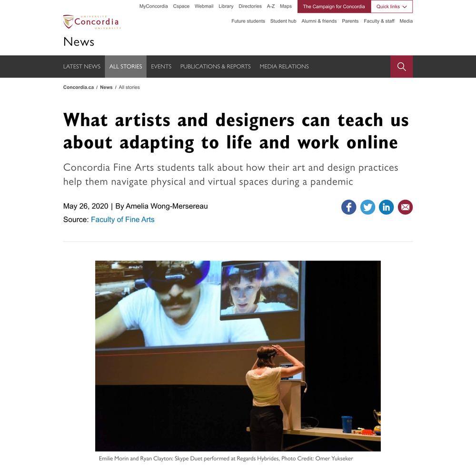Select All Stories tab

click(126, 67)
